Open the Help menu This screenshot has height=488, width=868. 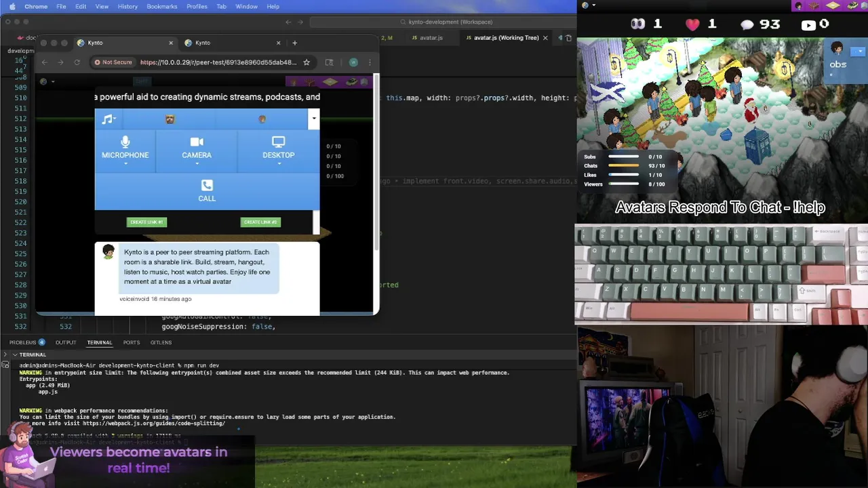273,6
